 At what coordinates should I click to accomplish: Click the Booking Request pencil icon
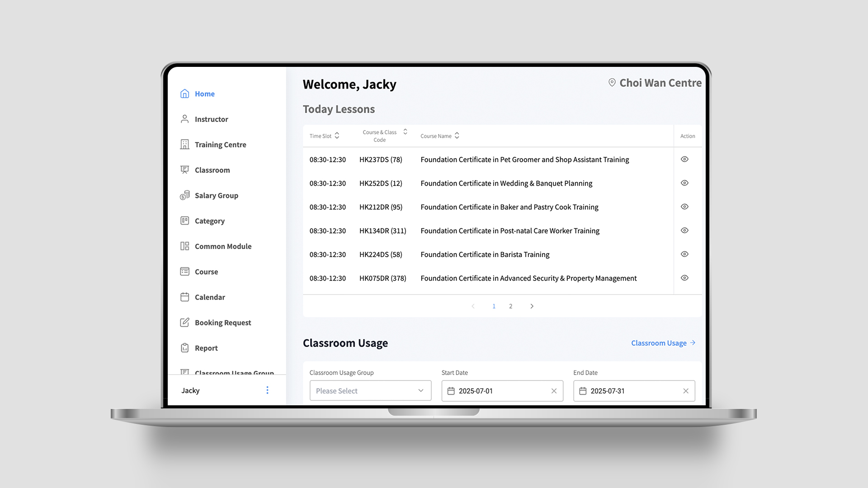point(184,322)
